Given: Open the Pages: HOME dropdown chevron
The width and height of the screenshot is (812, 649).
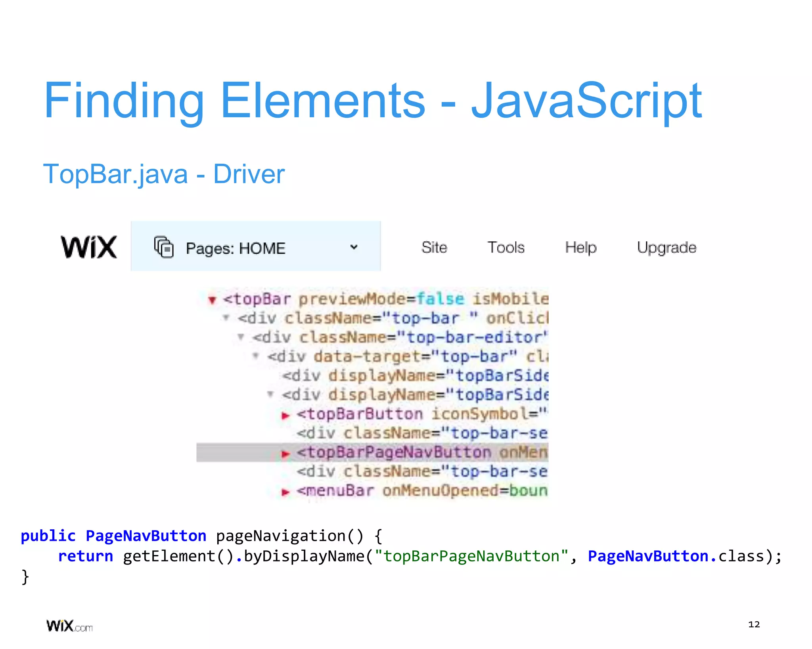Looking at the screenshot, I should point(354,247).
